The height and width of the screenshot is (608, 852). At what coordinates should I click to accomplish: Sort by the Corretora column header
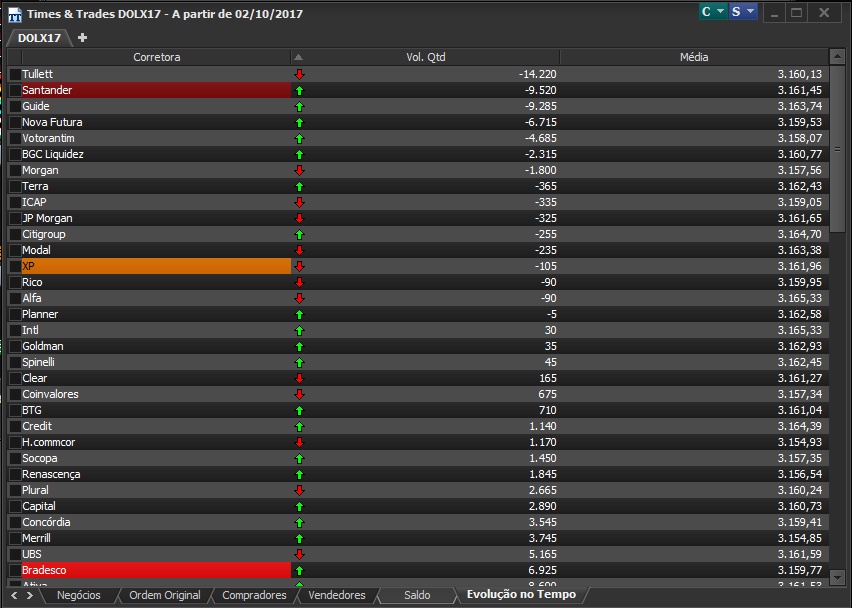coord(156,57)
